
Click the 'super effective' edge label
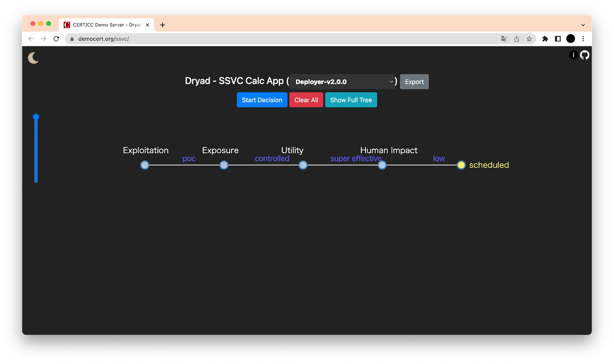pos(356,158)
